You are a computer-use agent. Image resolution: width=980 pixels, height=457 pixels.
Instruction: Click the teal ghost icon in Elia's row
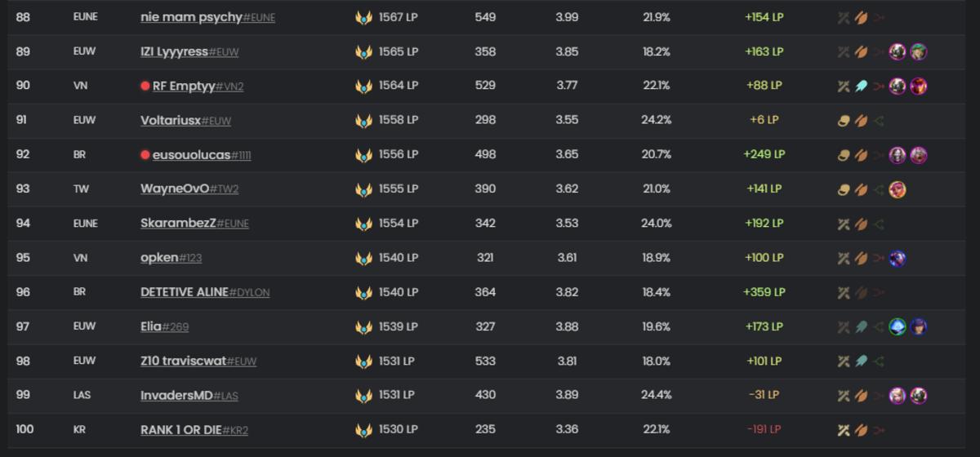(861, 327)
